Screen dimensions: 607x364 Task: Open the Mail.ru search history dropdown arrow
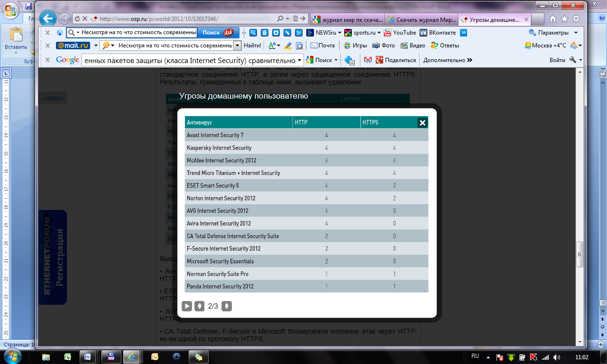[x=238, y=45]
